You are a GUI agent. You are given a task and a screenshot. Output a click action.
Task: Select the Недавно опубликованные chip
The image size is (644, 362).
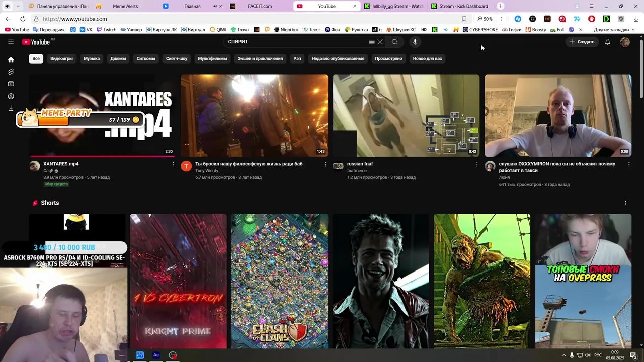pyautogui.click(x=338, y=58)
